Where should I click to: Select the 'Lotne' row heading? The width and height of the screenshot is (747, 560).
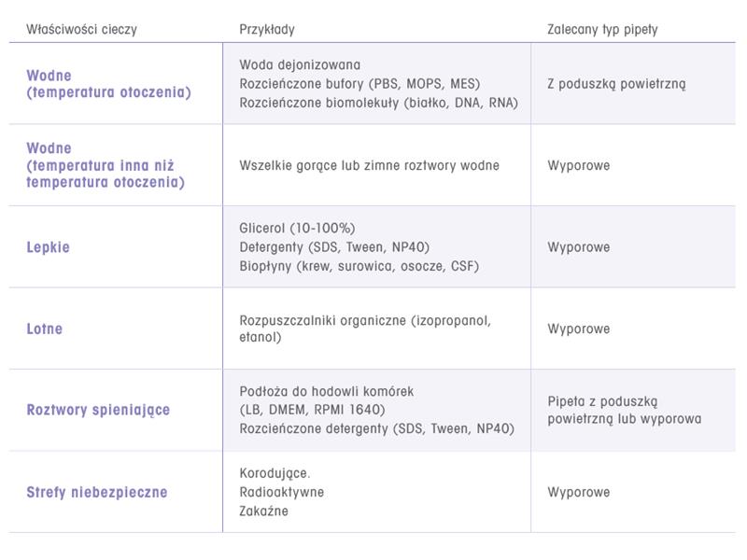click(x=46, y=329)
